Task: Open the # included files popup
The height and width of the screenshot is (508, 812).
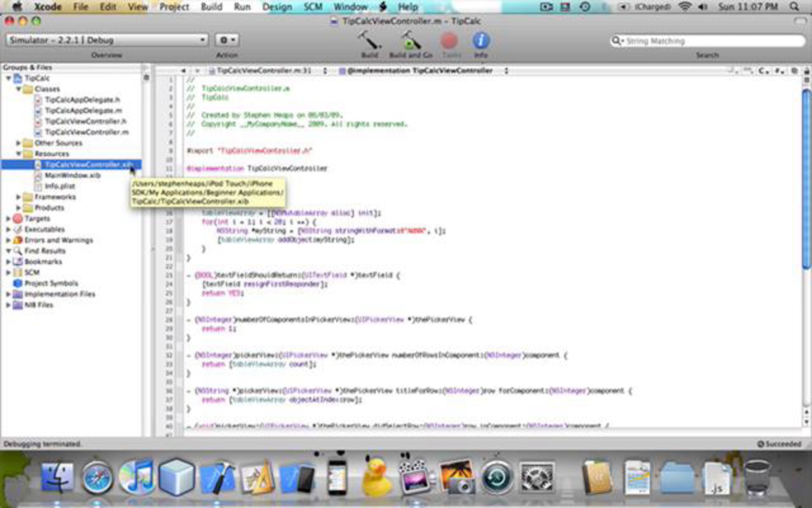Action: (779, 71)
